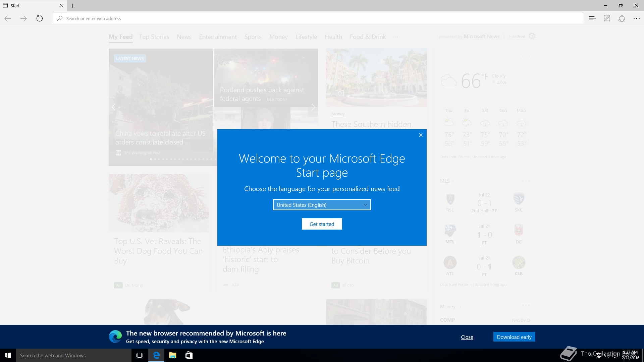Open Ethiopia's Abiy praises dam filling article
This screenshot has width=644, height=362.
[261, 259]
